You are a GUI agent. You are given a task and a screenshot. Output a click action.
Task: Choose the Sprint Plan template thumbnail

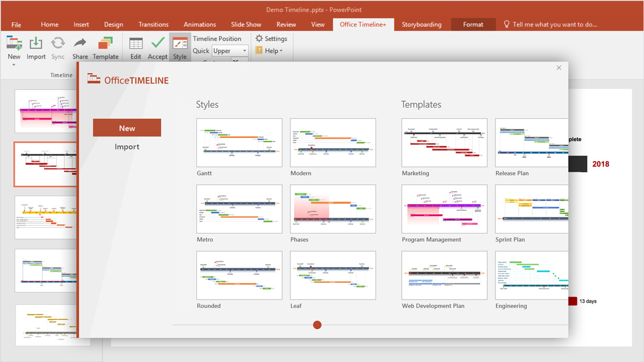coord(532,209)
